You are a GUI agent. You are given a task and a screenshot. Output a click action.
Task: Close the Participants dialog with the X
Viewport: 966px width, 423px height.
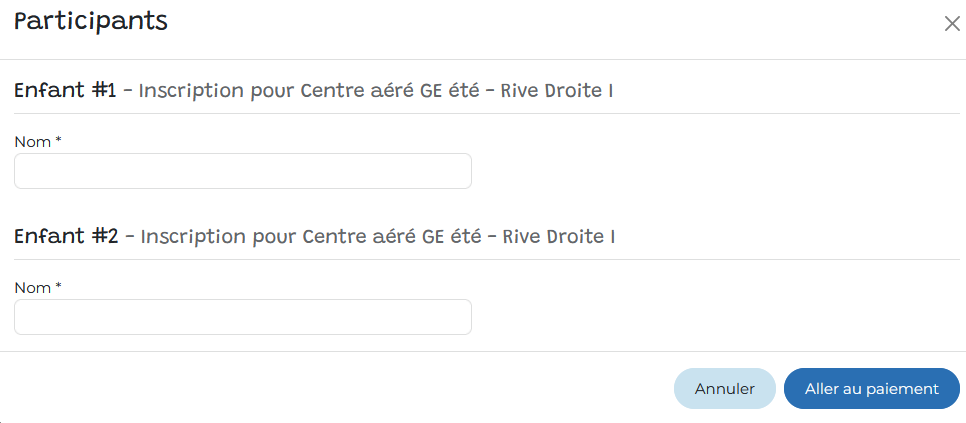tap(952, 24)
